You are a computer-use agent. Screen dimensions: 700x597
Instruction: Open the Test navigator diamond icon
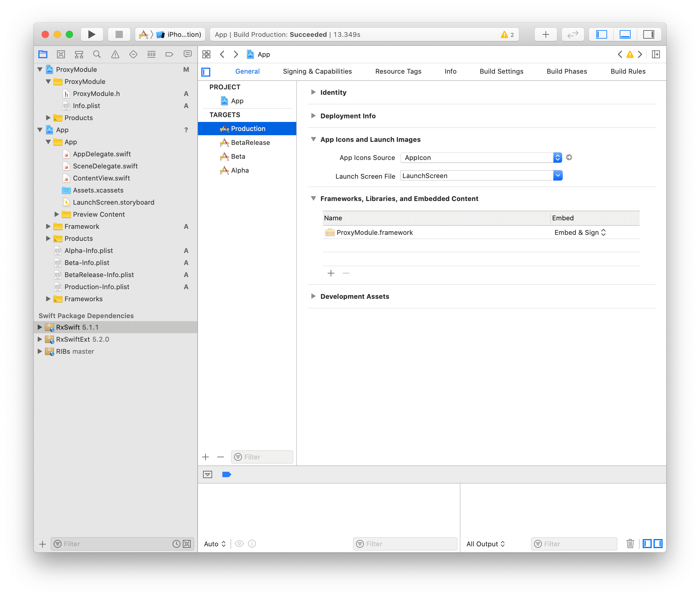pos(133,54)
